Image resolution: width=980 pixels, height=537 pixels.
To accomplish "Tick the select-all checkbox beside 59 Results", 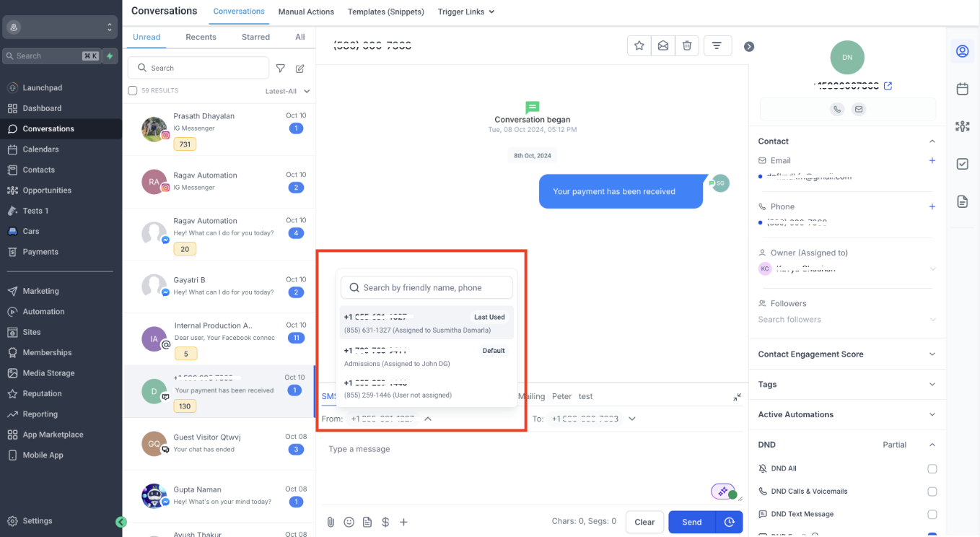I will [x=132, y=91].
